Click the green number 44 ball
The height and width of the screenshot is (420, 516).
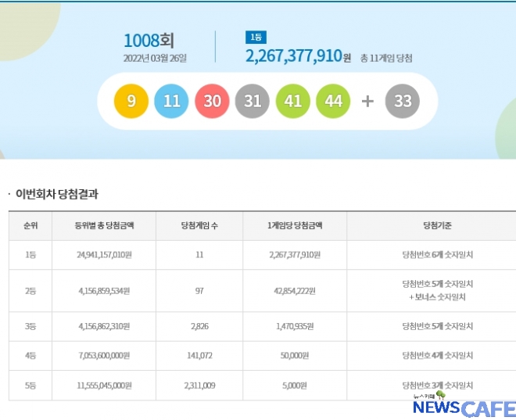(334, 102)
